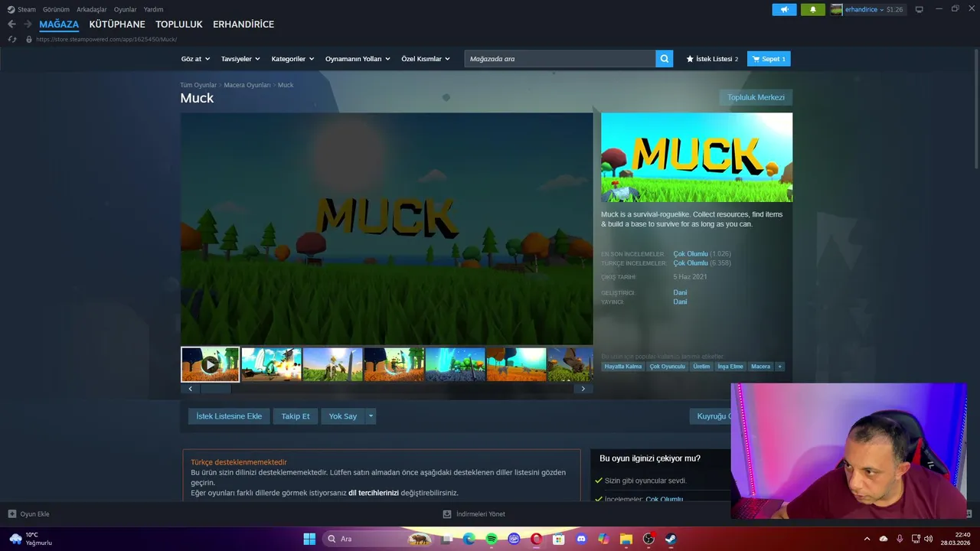Open the Sepet cart button
Screen dimensions: 980x551
pos(769,59)
